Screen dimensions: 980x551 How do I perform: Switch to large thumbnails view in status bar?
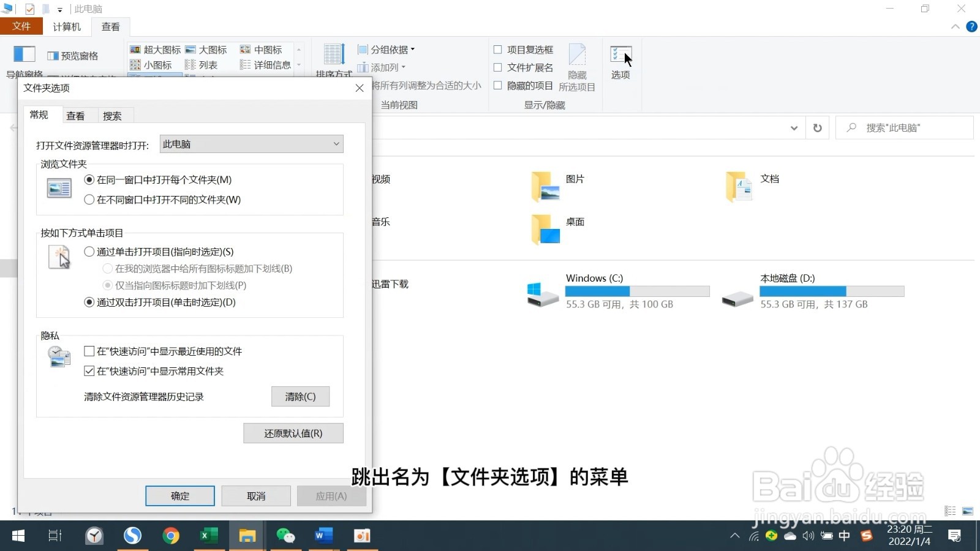click(968, 511)
